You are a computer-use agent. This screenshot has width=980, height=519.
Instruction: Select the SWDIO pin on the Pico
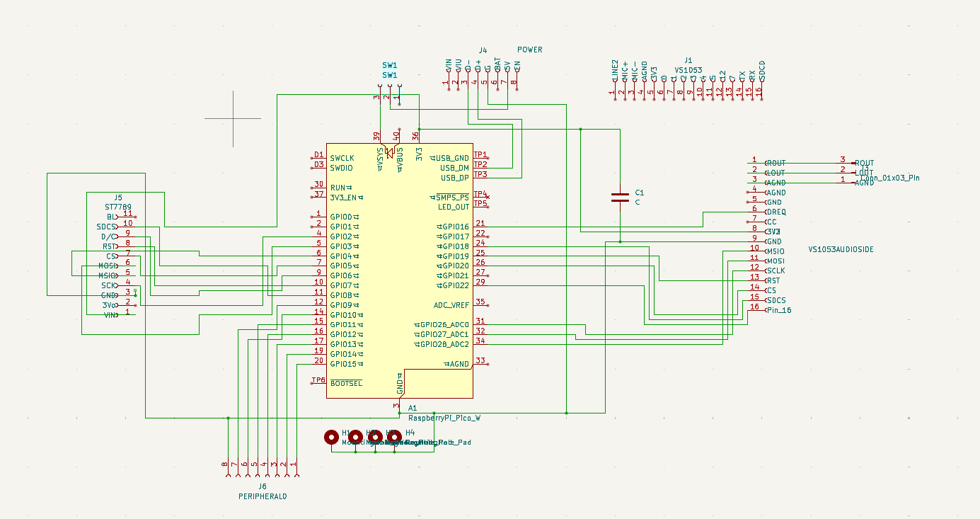pyautogui.click(x=342, y=168)
